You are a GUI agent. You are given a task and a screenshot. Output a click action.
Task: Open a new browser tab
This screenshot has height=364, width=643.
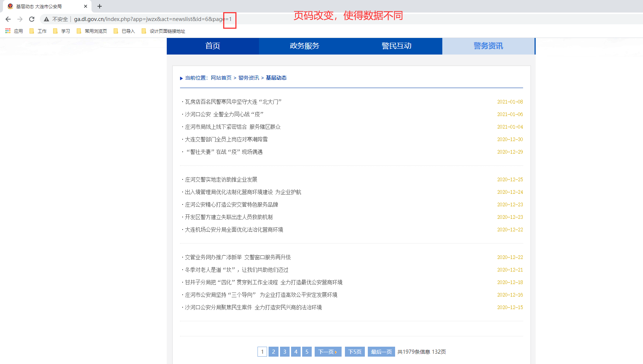(x=100, y=6)
